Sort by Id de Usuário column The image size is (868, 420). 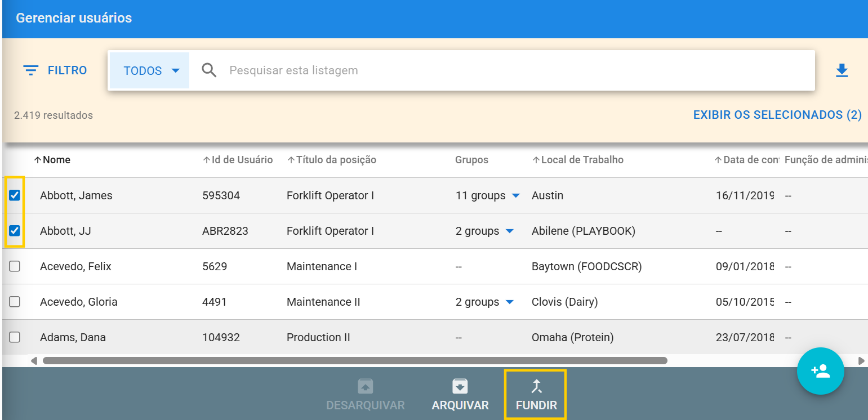pyautogui.click(x=237, y=160)
